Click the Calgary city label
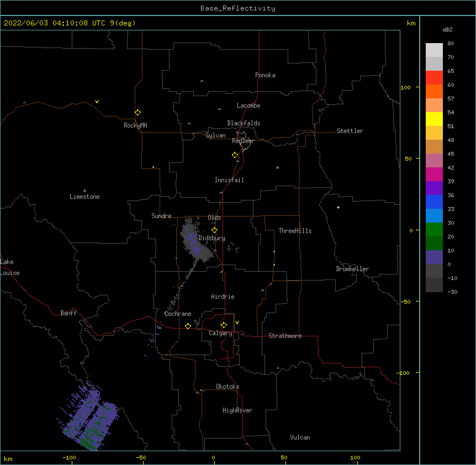 221,333
